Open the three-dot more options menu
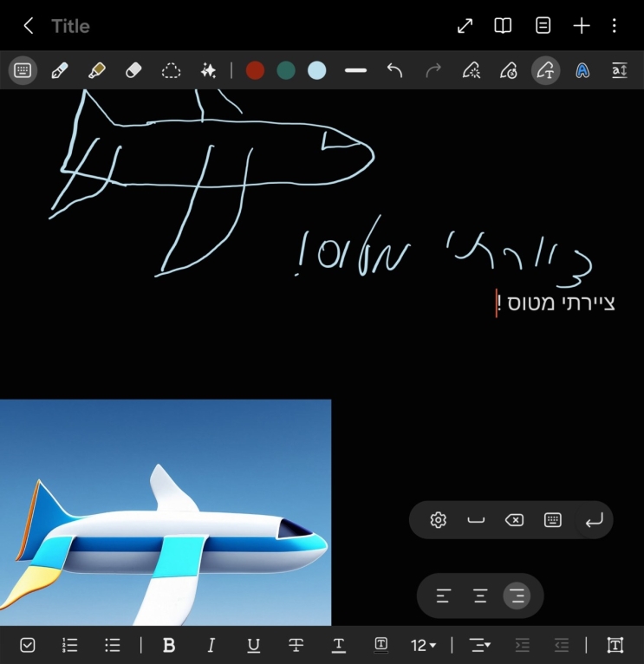 tap(614, 26)
